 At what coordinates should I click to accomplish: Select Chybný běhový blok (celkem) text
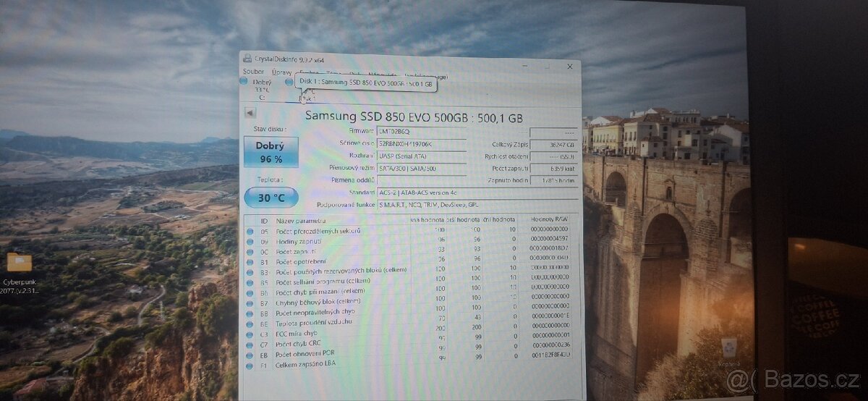click(318, 301)
